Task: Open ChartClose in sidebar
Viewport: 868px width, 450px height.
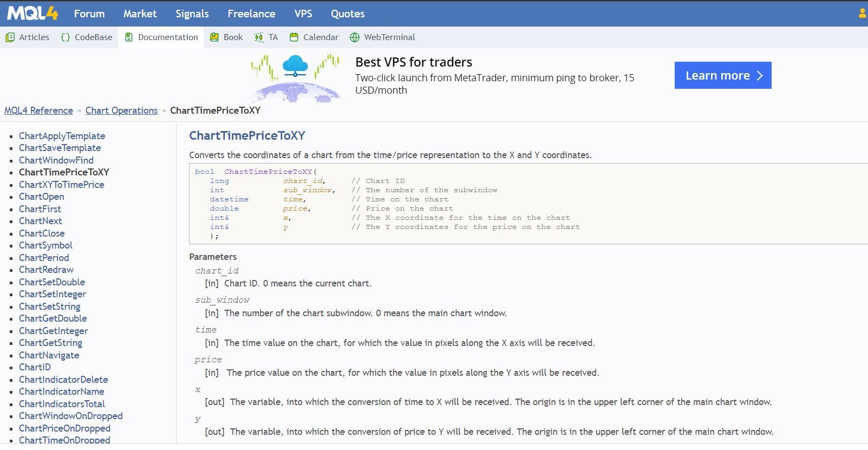Action: pyautogui.click(x=42, y=233)
